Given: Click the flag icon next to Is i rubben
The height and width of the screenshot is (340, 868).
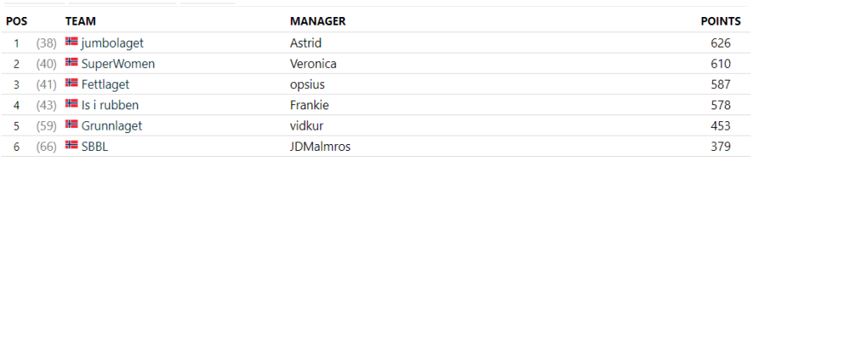Looking at the screenshot, I should (x=71, y=103).
